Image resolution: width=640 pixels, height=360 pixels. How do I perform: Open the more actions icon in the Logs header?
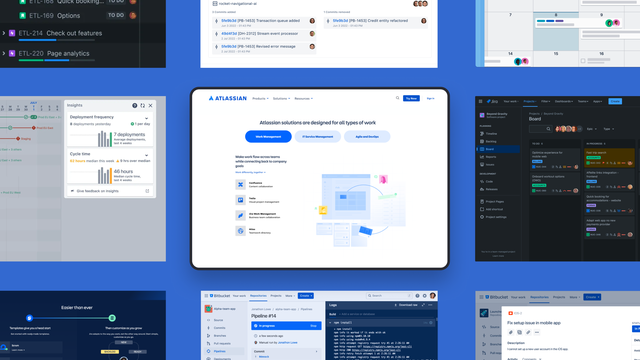431,305
